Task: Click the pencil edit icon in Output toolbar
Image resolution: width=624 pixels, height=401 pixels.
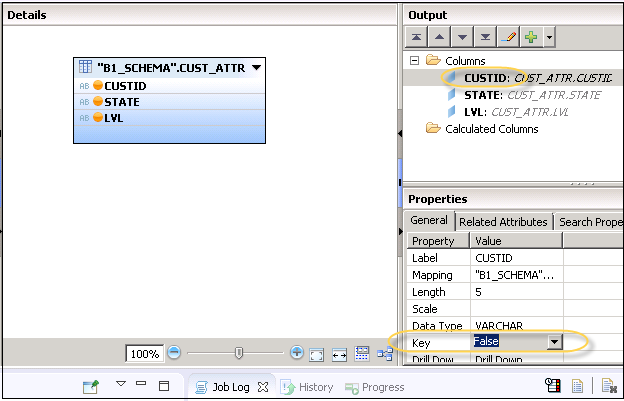Action: pos(508,37)
